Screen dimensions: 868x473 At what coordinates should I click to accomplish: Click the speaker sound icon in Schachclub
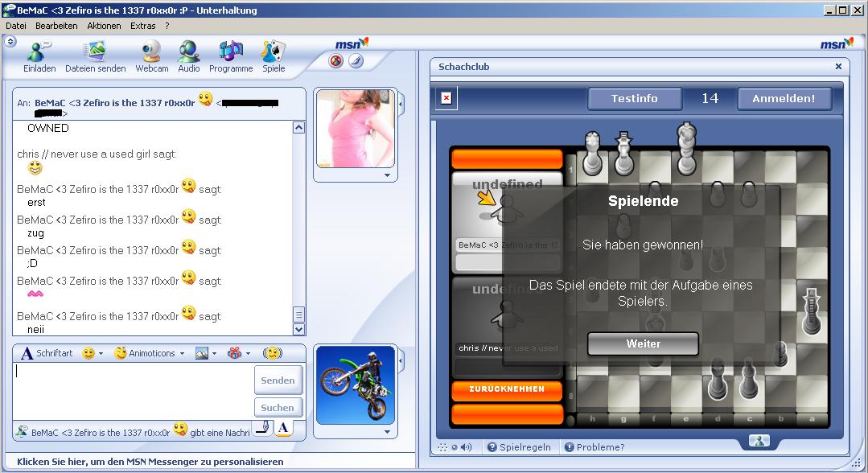pyautogui.click(x=466, y=447)
